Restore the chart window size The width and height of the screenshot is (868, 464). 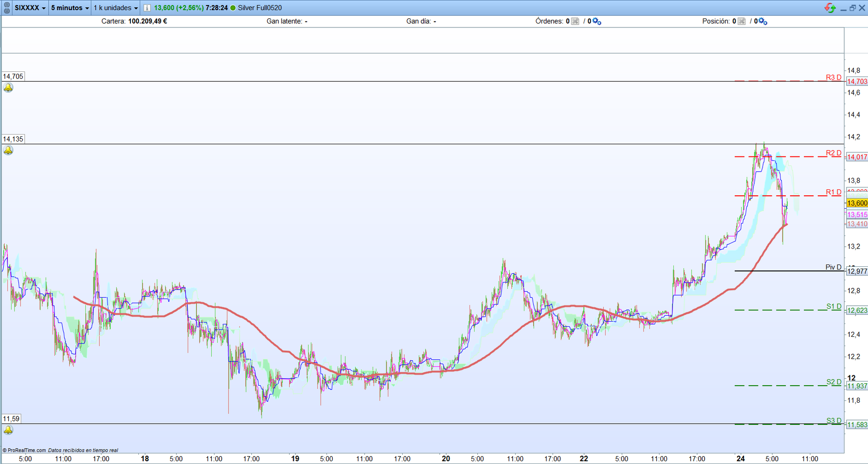point(853,8)
